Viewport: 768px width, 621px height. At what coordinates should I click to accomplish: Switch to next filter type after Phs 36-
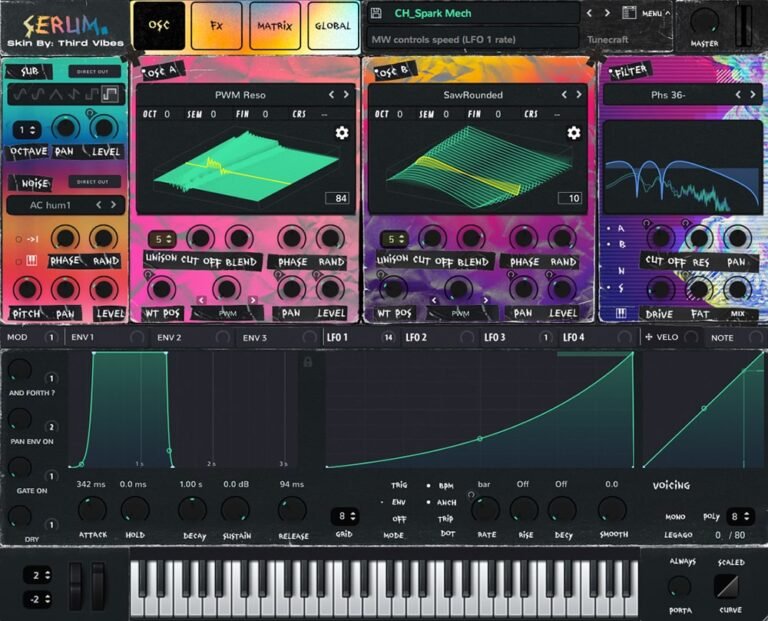point(753,95)
